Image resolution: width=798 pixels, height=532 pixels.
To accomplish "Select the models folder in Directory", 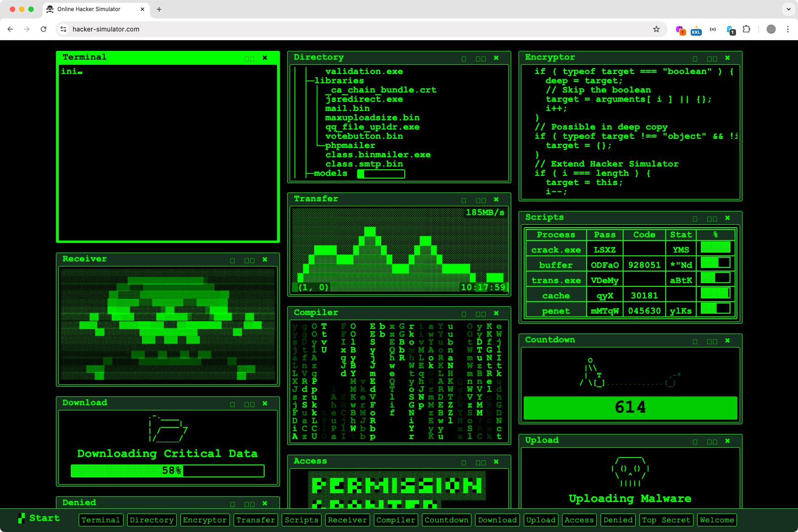I will 331,173.
